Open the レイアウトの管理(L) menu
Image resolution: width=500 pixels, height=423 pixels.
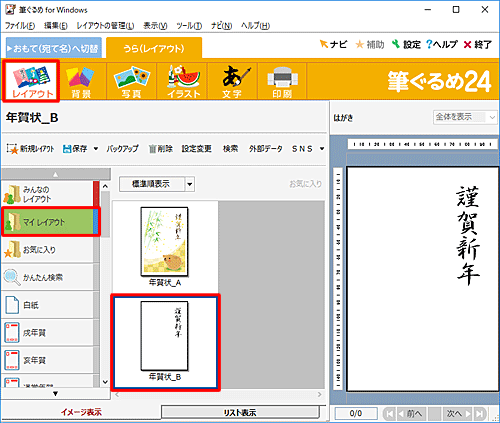pos(105,26)
